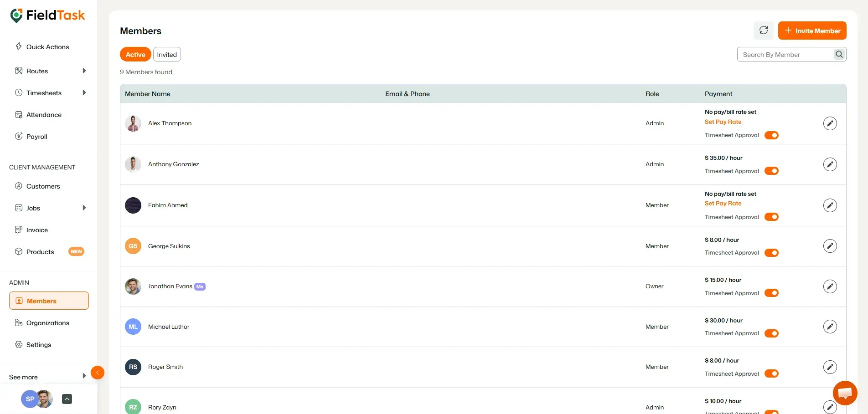Viewport: 868px width, 414px height.
Task: Click Roger Smith name
Action: click(x=165, y=367)
